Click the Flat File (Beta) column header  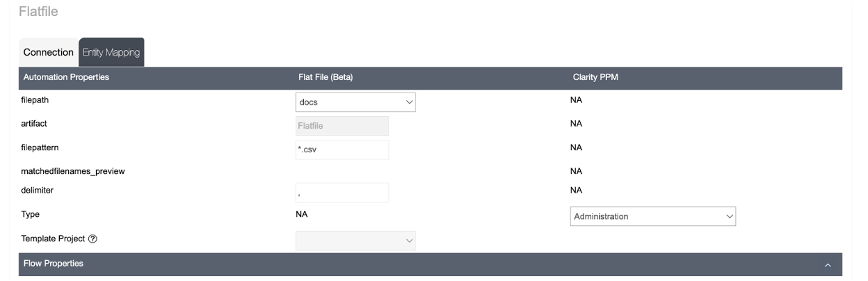coord(325,77)
